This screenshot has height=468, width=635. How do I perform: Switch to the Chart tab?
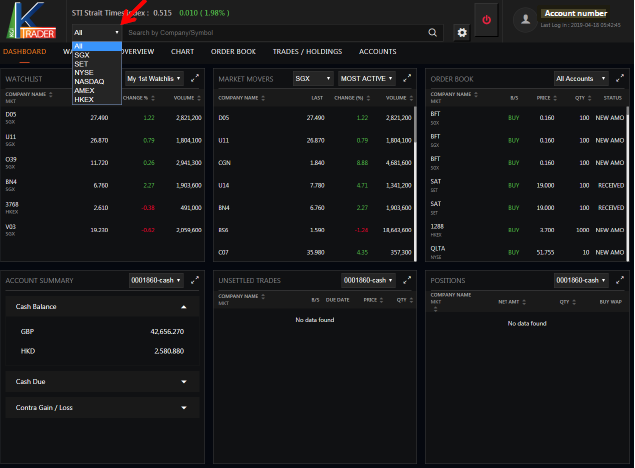pos(182,51)
